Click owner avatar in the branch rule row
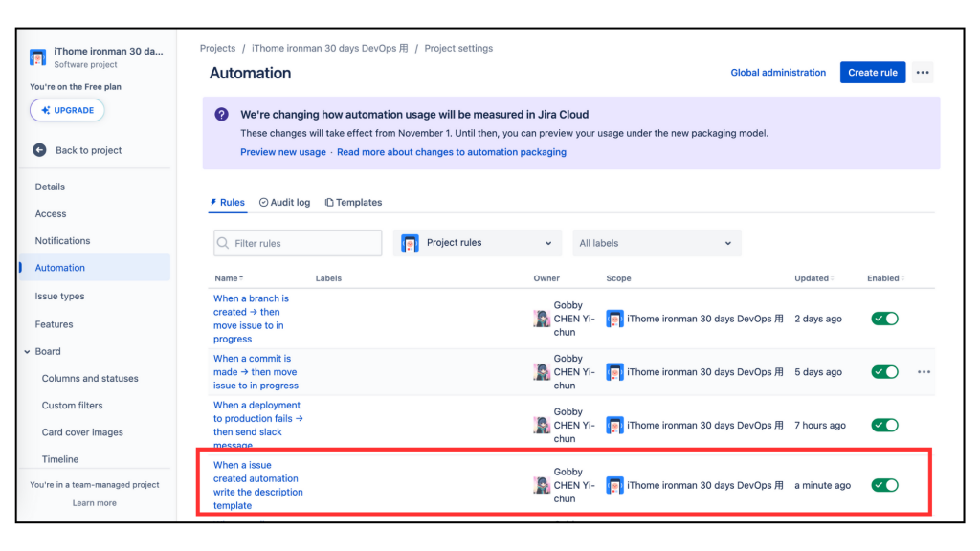 542,319
